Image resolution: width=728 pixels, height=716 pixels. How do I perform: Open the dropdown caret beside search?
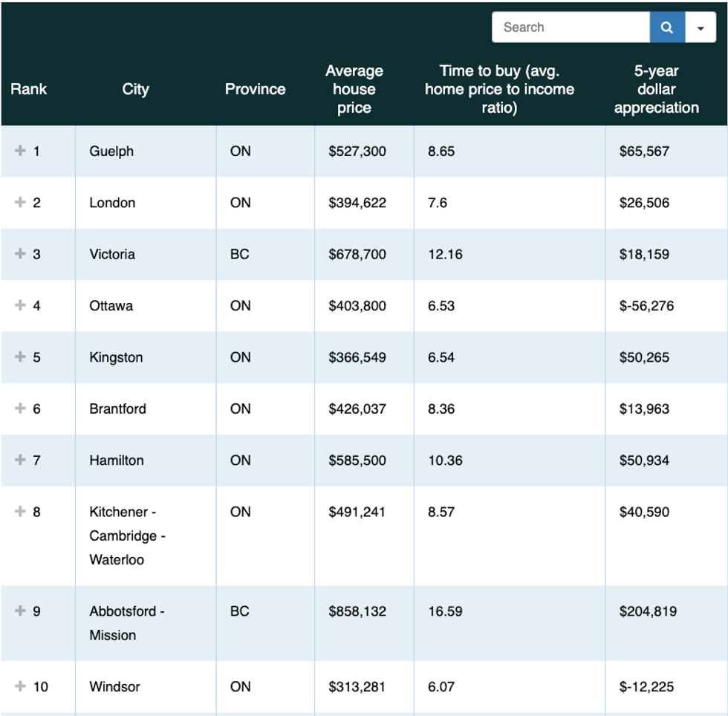click(701, 27)
